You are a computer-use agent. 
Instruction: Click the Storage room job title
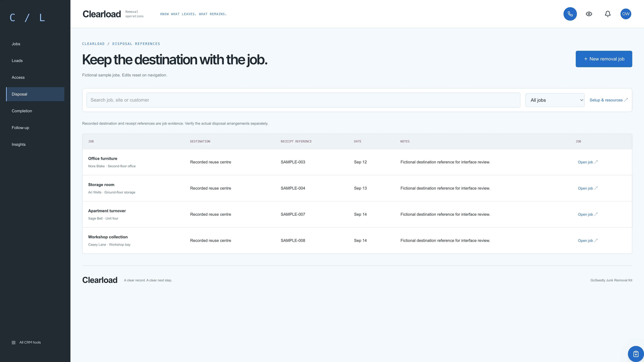click(101, 185)
